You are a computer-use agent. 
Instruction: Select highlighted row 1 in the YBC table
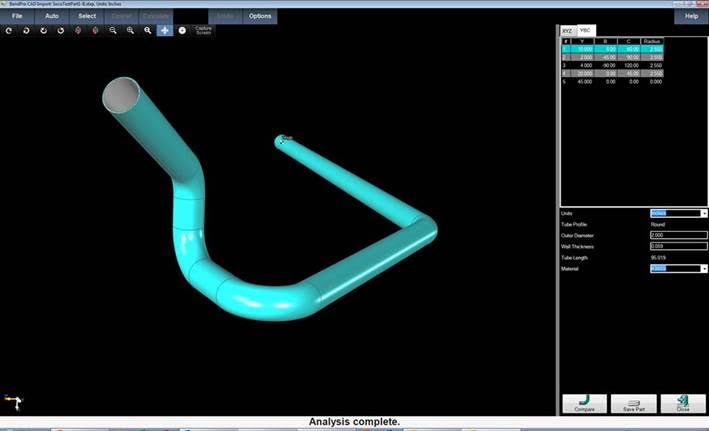[x=613, y=49]
